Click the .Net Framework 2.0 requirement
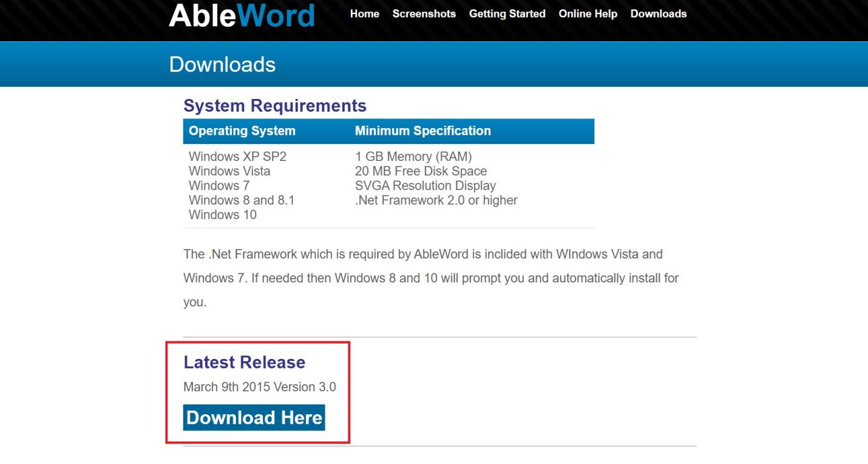The width and height of the screenshot is (868, 464). [x=436, y=200]
